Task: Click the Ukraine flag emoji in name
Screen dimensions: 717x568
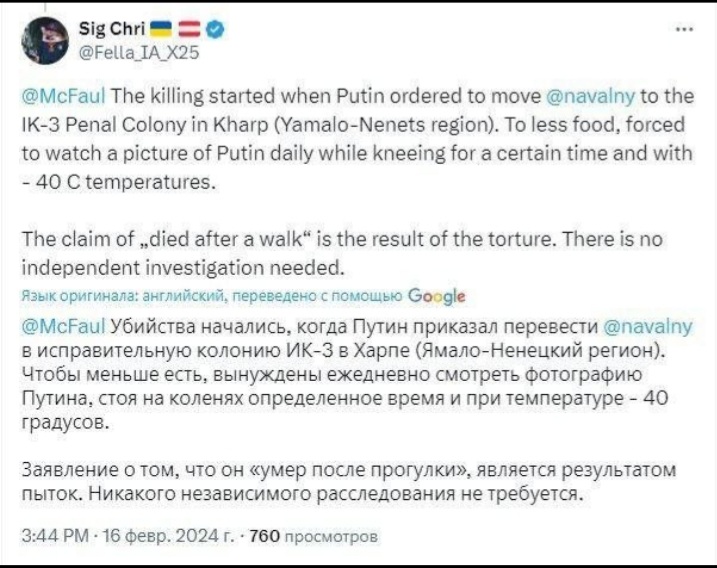Action: tap(161, 30)
